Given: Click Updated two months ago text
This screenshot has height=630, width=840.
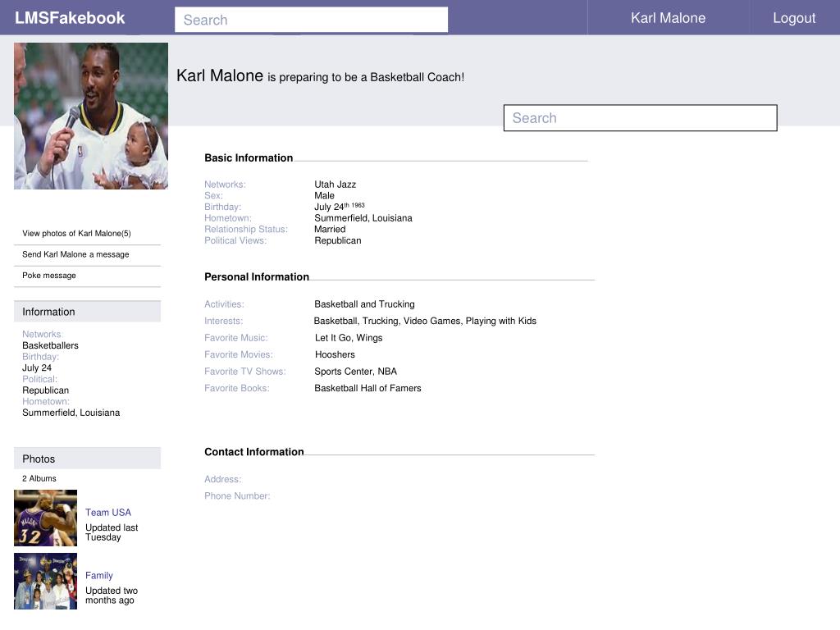Looking at the screenshot, I should tap(112, 596).
